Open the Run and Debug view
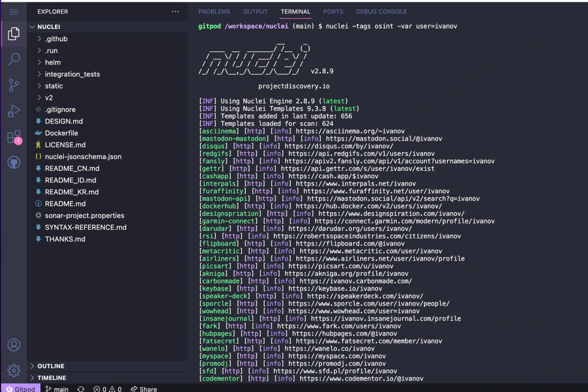The width and height of the screenshot is (588, 392). pyautogui.click(x=14, y=111)
